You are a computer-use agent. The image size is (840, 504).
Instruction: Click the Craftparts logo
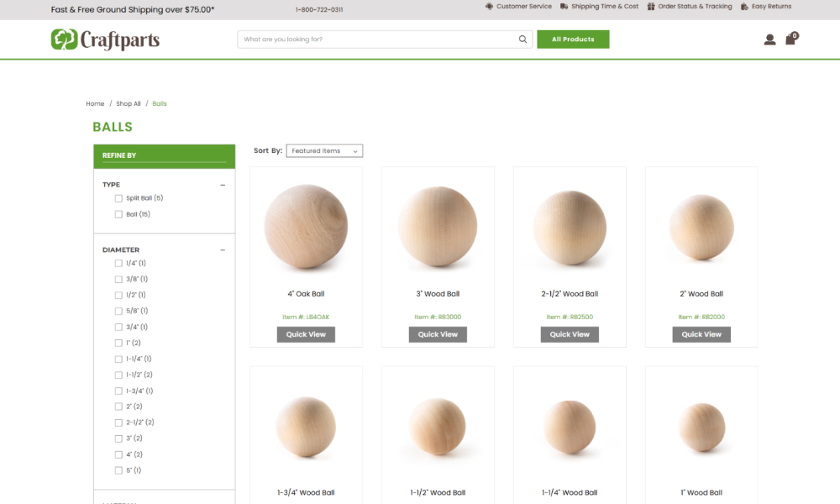click(x=105, y=39)
